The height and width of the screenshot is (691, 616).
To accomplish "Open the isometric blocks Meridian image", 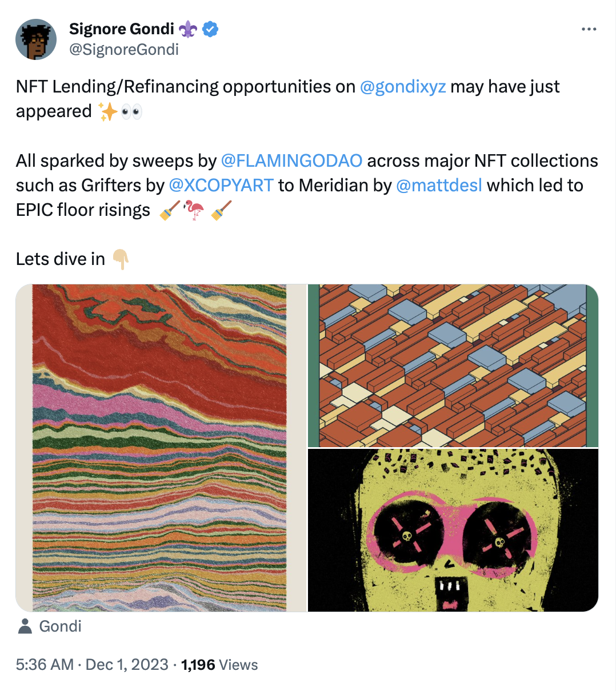I will [x=453, y=365].
